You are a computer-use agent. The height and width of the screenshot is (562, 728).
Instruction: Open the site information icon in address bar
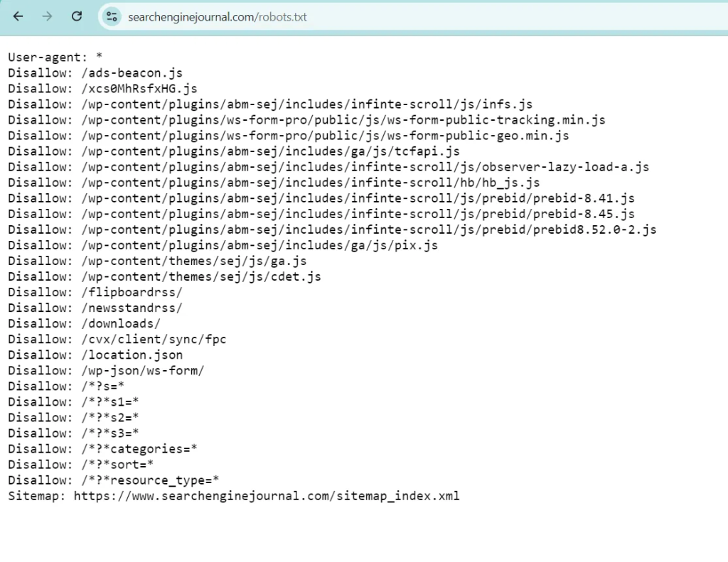pyautogui.click(x=112, y=17)
